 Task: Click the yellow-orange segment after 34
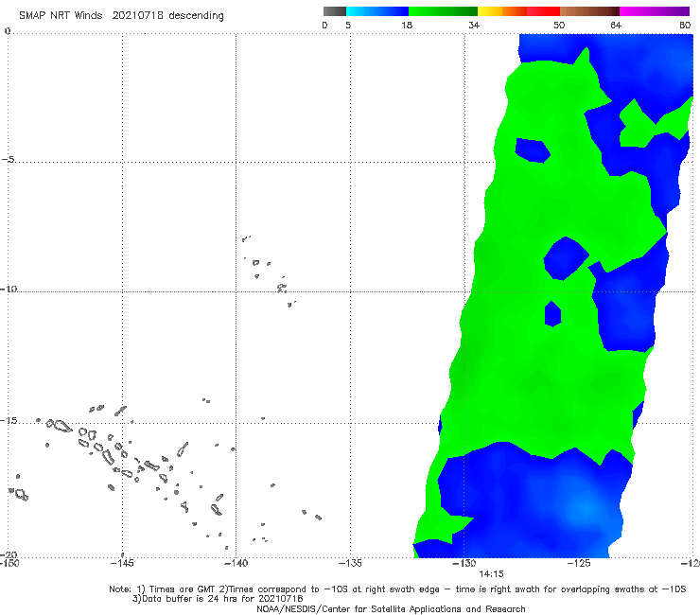pyautogui.click(x=502, y=11)
